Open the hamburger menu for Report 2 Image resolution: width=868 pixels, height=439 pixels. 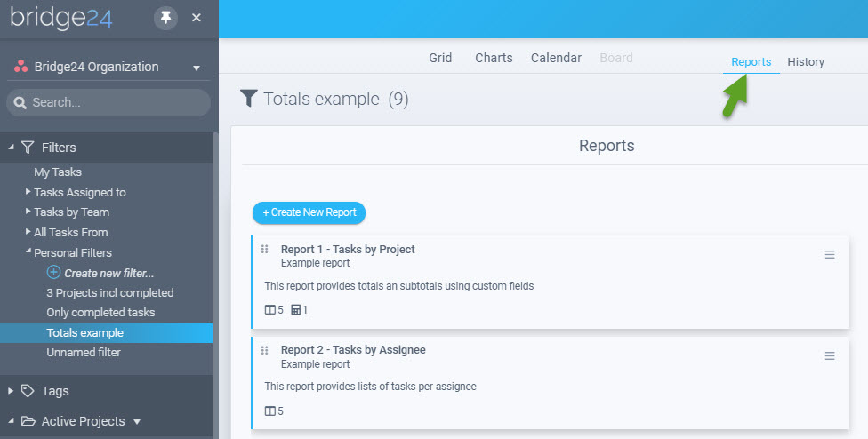point(829,356)
